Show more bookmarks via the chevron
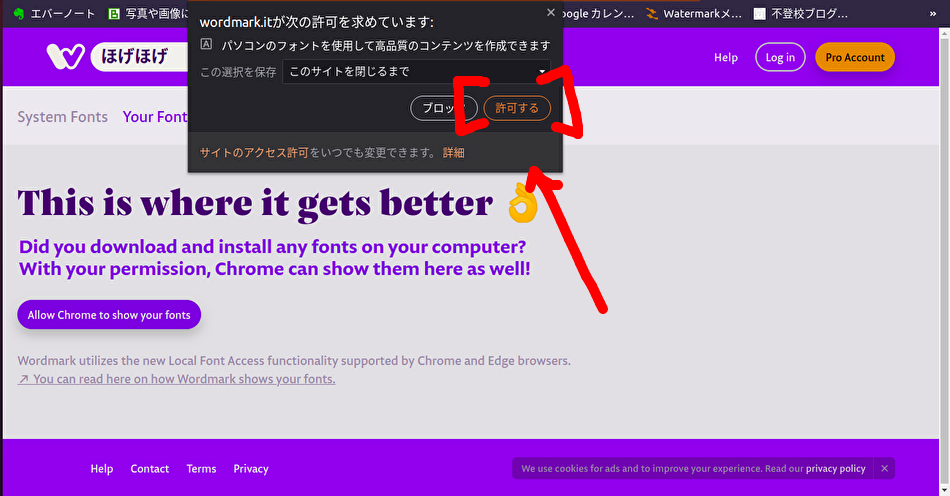Image resolution: width=950 pixels, height=496 pixels. click(x=932, y=13)
